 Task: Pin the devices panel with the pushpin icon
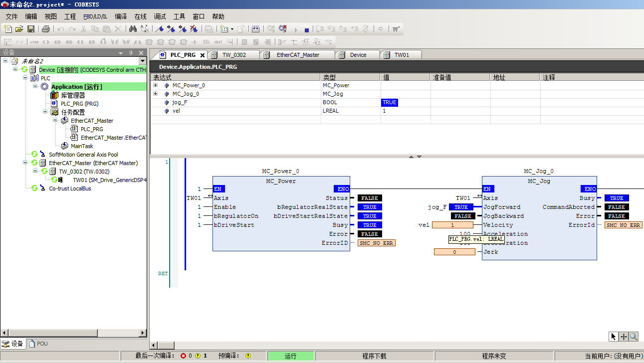pos(131,53)
